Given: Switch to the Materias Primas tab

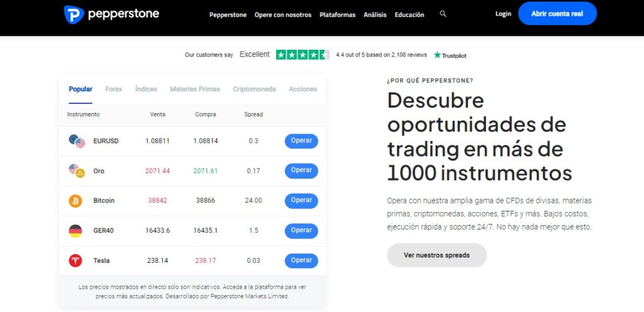Looking at the screenshot, I should click(195, 89).
